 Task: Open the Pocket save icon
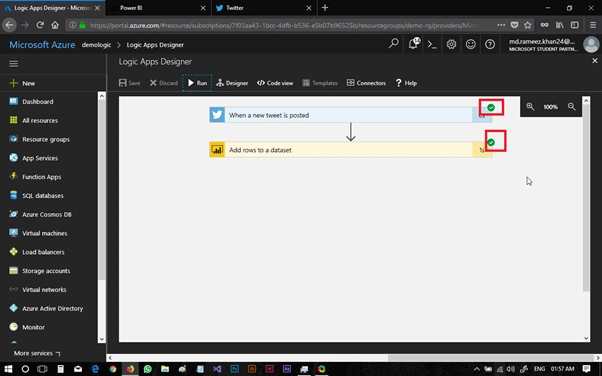514,25
